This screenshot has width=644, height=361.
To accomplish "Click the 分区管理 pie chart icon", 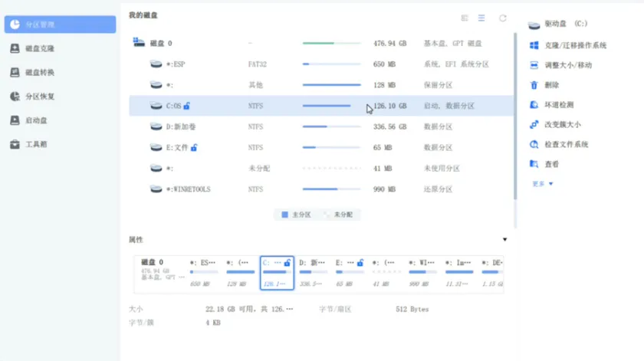I will click(15, 25).
